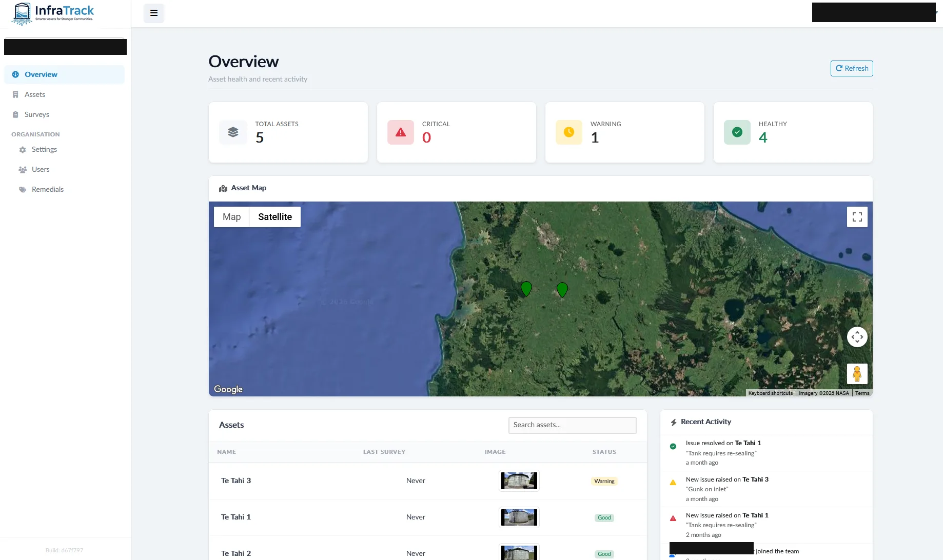The height and width of the screenshot is (560, 943).
Task: Open map Keyboard shortcuts
Action: 770,393
